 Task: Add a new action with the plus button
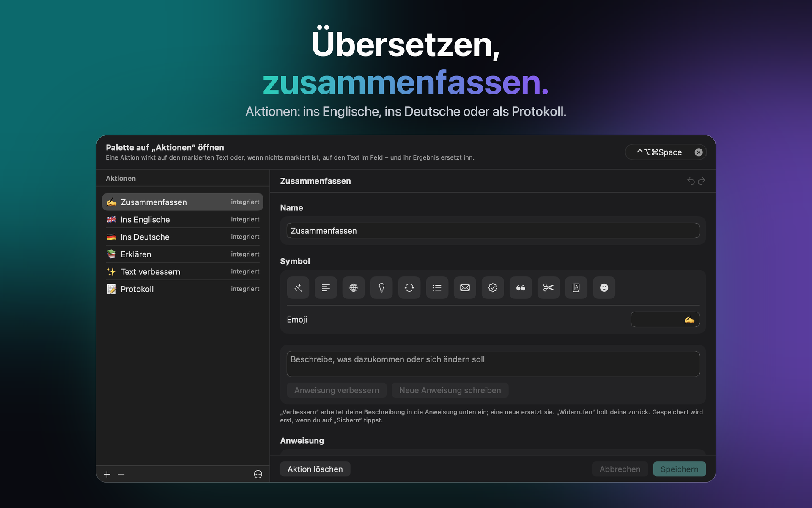pyautogui.click(x=107, y=475)
